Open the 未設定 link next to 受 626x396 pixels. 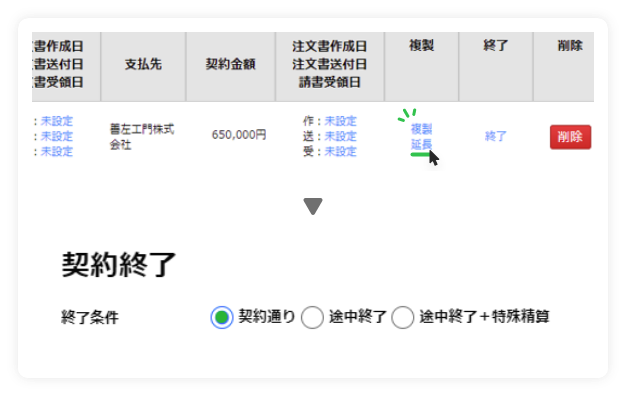tap(340, 151)
